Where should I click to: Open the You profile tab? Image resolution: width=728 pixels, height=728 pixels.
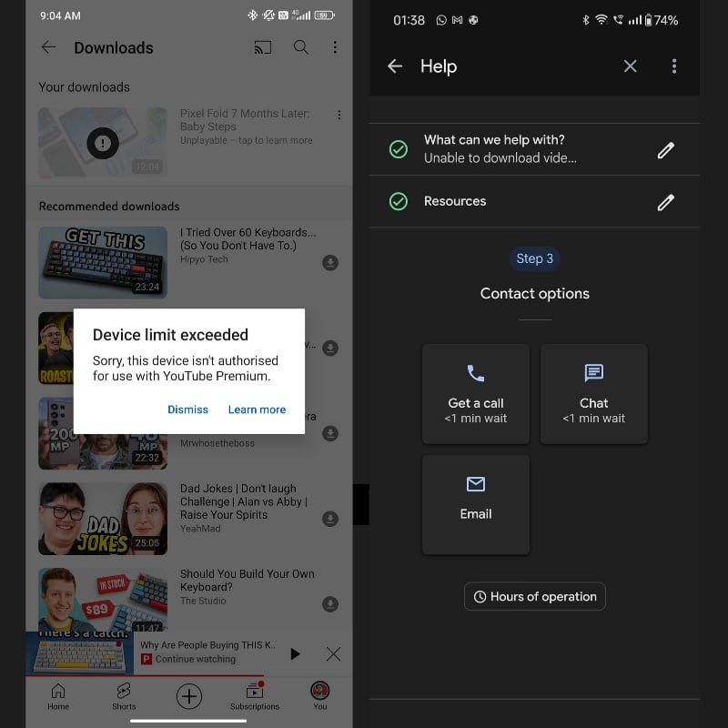320,696
